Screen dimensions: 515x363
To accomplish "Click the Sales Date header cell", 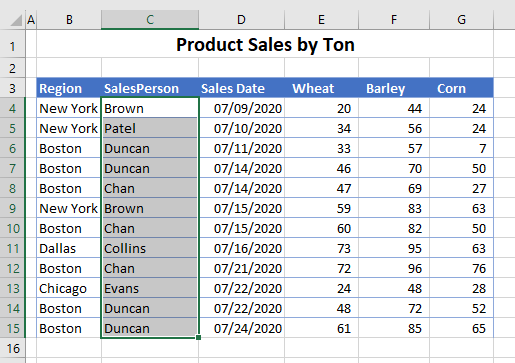I will (241, 88).
